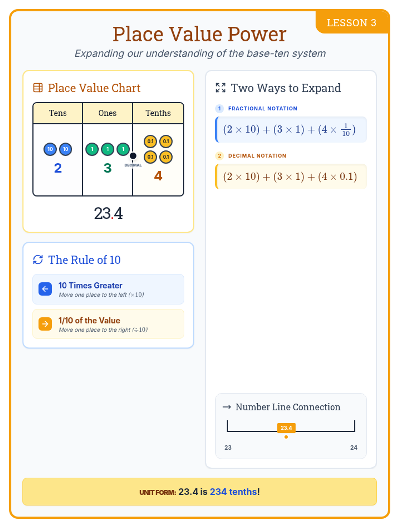Select the Tenths column header

tap(158, 113)
